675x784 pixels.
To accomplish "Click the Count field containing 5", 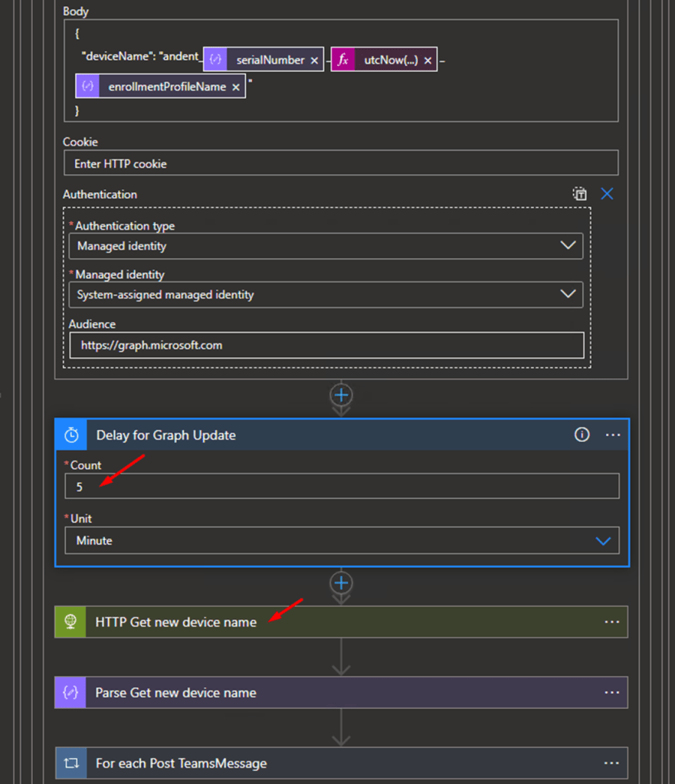I will (x=341, y=487).
